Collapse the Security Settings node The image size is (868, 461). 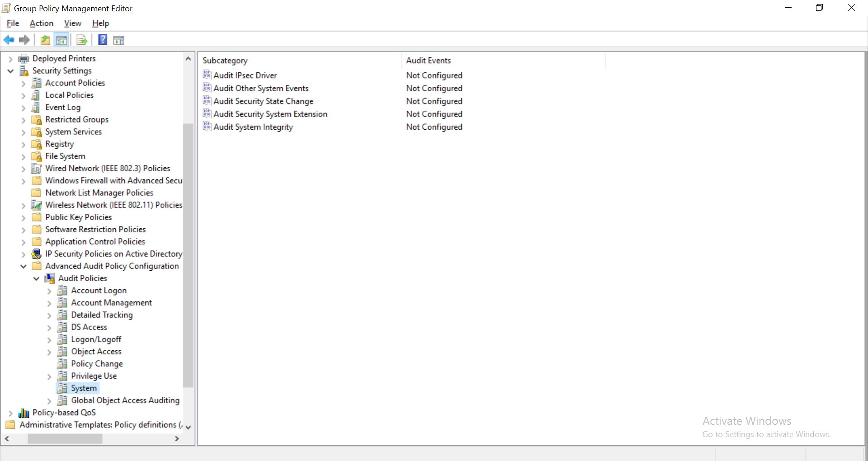tap(10, 71)
